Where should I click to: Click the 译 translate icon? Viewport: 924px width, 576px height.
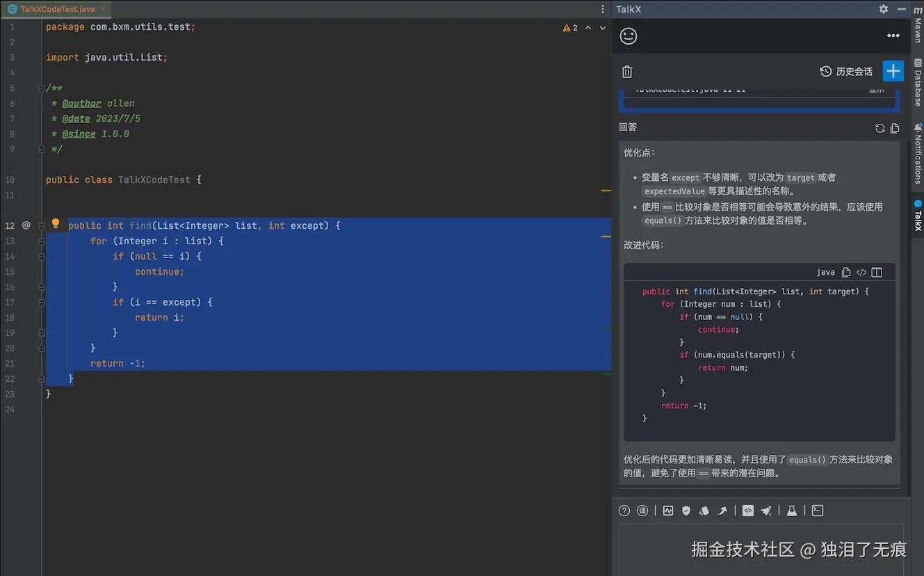point(642,511)
